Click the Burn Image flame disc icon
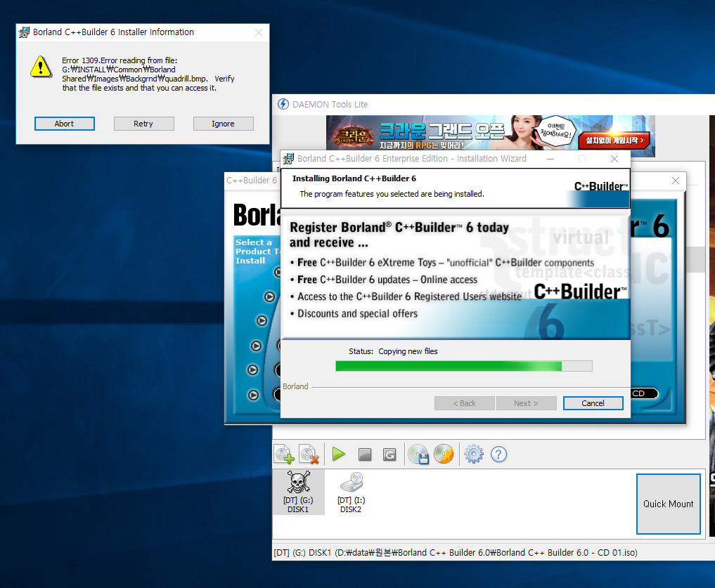The width and height of the screenshot is (715, 588). [444, 455]
